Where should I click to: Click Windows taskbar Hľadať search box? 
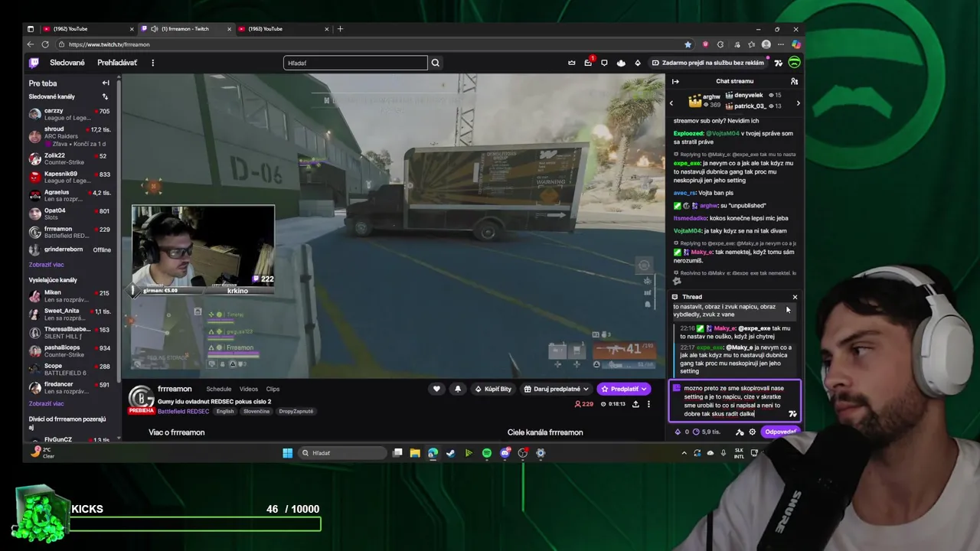[341, 453]
